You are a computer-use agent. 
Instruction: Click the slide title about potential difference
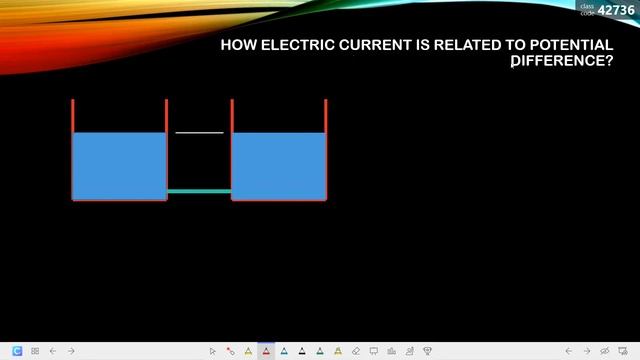coord(417,53)
